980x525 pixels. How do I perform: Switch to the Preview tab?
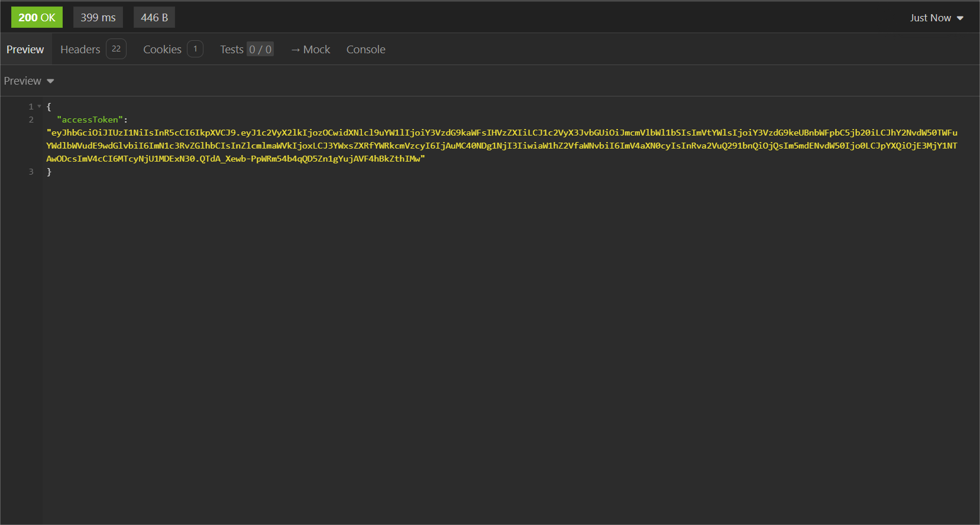point(25,50)
